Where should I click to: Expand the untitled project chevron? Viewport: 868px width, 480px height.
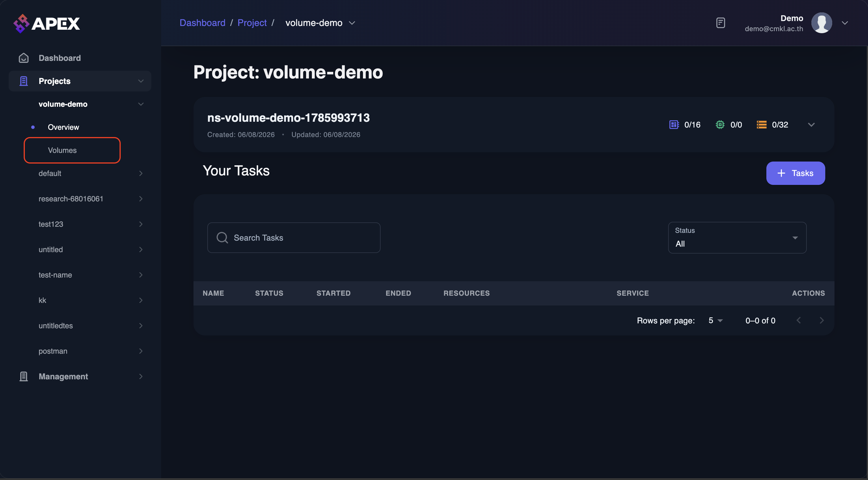(141, 250)
